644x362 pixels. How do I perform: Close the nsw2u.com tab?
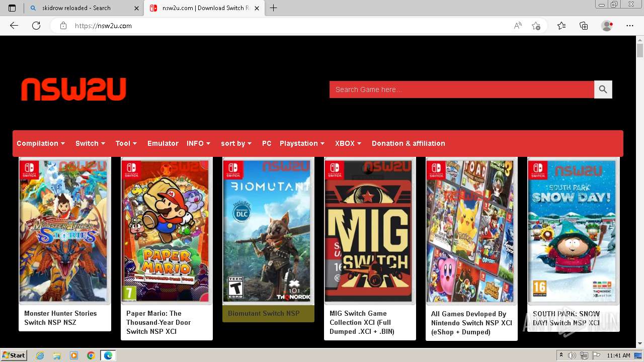(x=257, y=8)
